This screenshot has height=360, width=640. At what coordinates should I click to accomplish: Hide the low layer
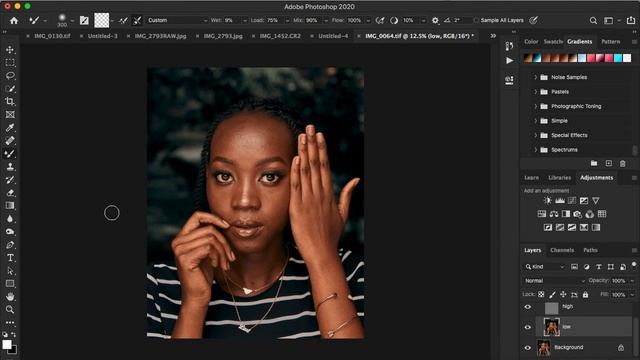(x=528, y=327)
